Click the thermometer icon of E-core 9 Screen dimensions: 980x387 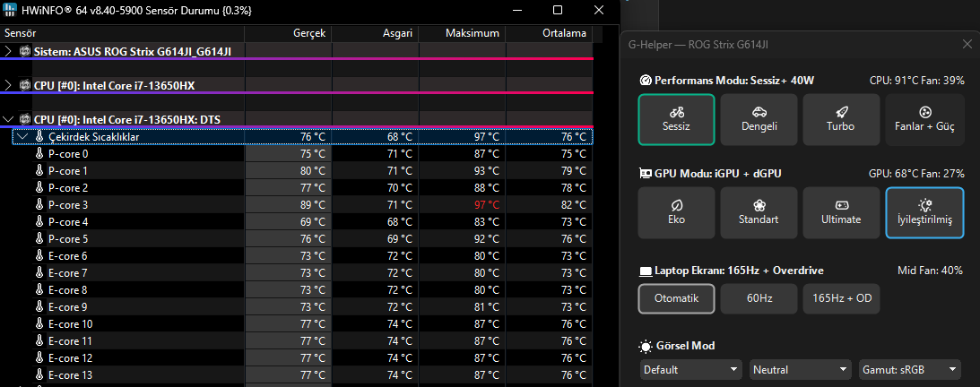pos(39,307)
